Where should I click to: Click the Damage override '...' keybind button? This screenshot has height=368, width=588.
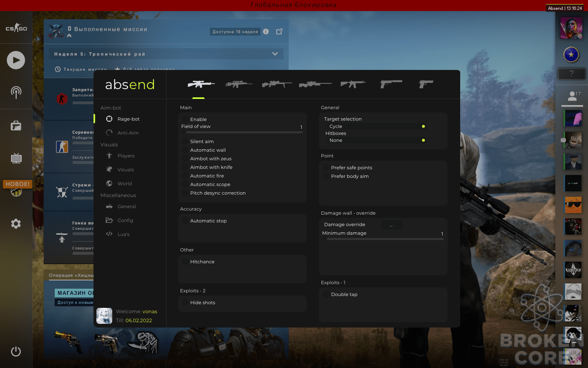pos(392,225)
